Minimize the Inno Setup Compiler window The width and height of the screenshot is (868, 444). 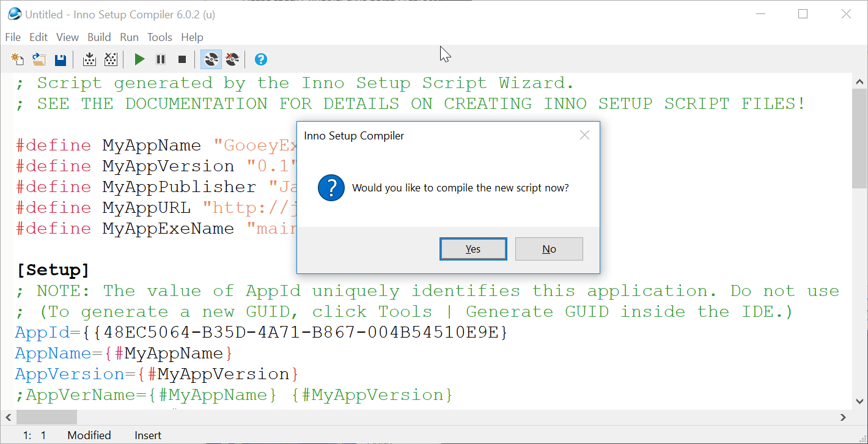point(760,14)
